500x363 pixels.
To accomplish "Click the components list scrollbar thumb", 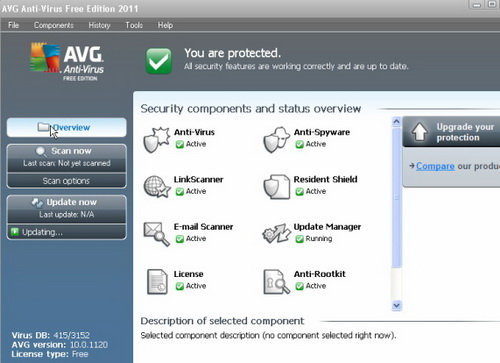I will [396, 197].
